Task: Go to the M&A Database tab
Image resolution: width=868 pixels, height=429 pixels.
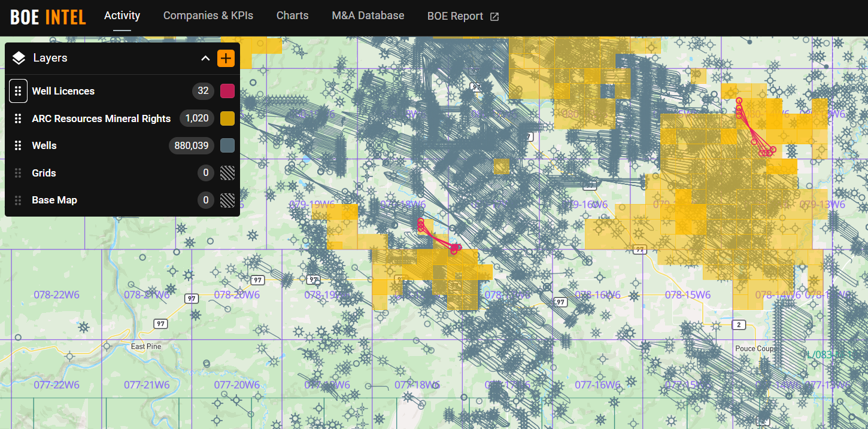Action: click(368, 16)
